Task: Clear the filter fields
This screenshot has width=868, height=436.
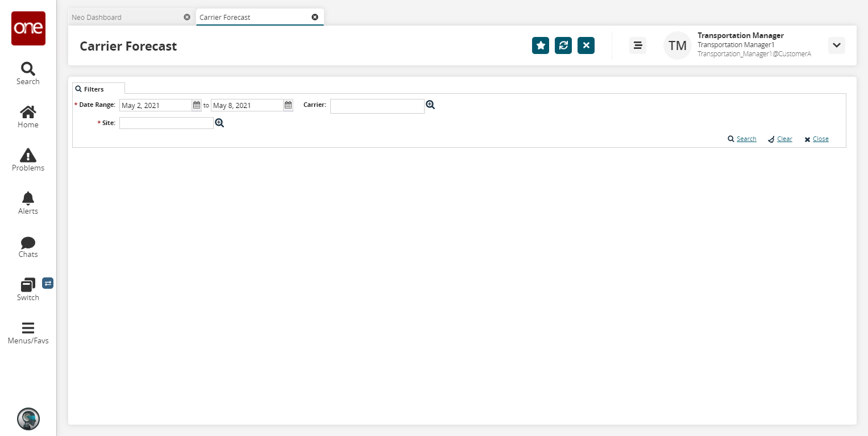Action: pyautogui.click(x=784, y=139)
